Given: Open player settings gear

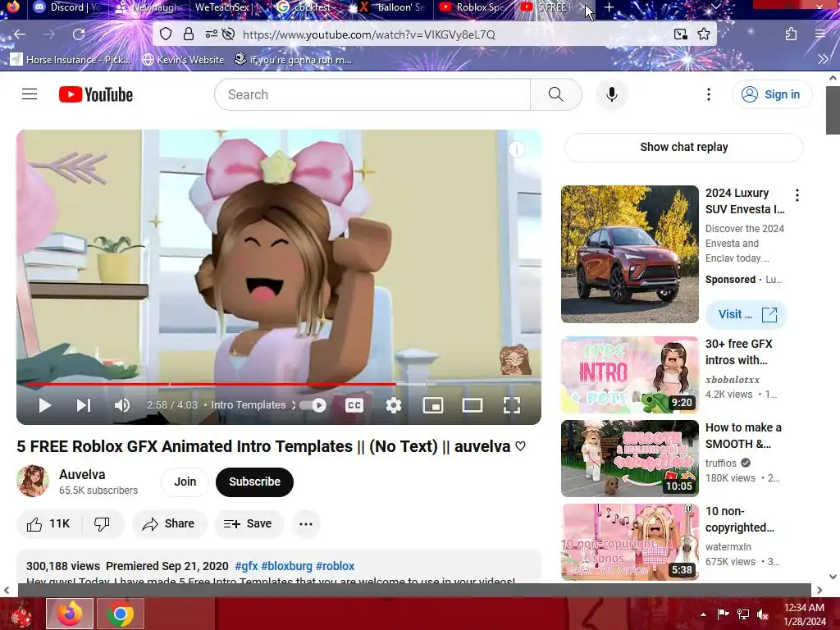Looking at the screenshot, I should click(394, 405).
